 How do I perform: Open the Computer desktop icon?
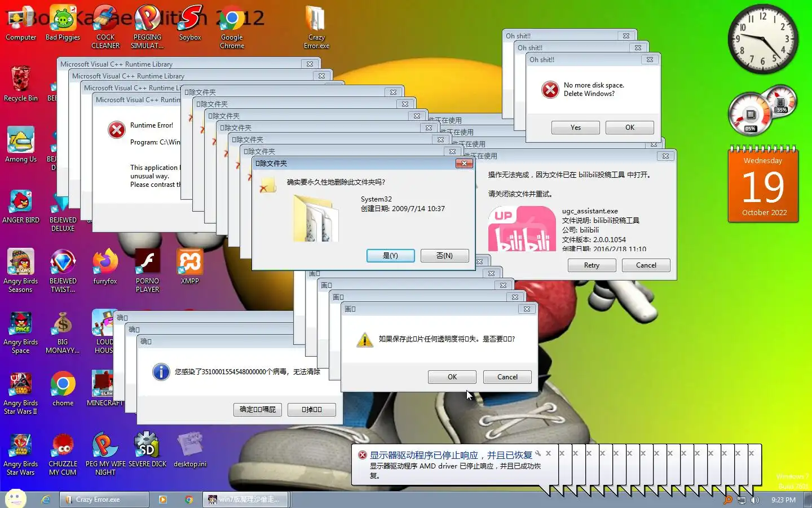click(21, 24)
